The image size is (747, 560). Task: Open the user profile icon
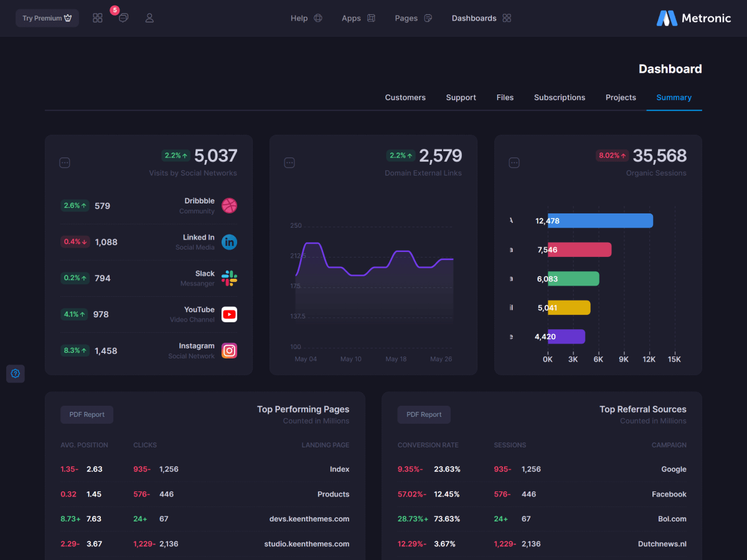149,18
